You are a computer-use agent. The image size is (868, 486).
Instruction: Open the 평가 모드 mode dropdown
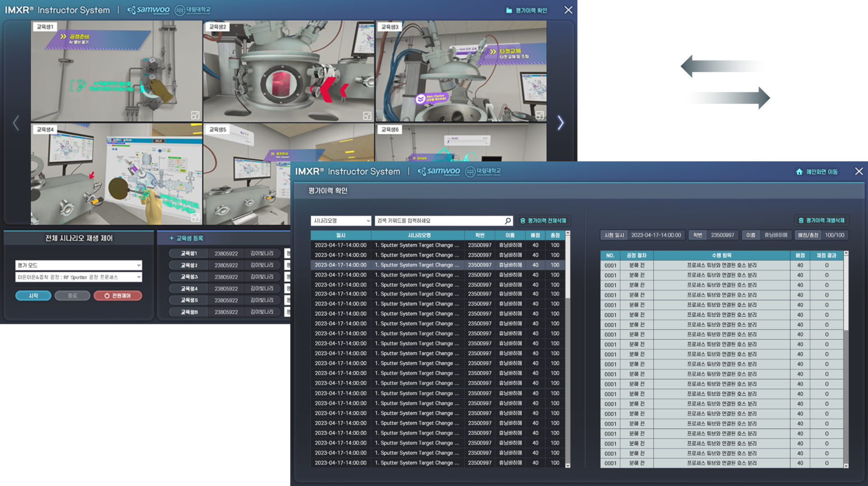coord(79,265)
